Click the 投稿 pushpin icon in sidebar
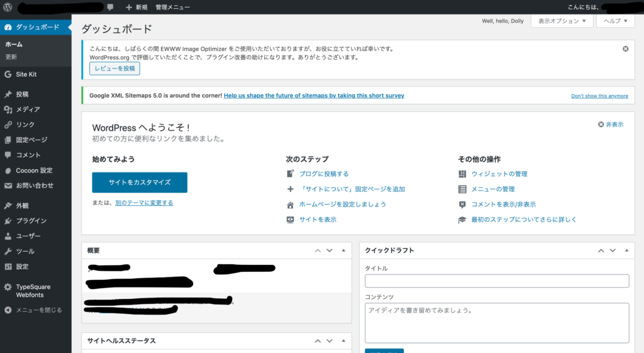644x353 pixels. [x=8, y=94]
